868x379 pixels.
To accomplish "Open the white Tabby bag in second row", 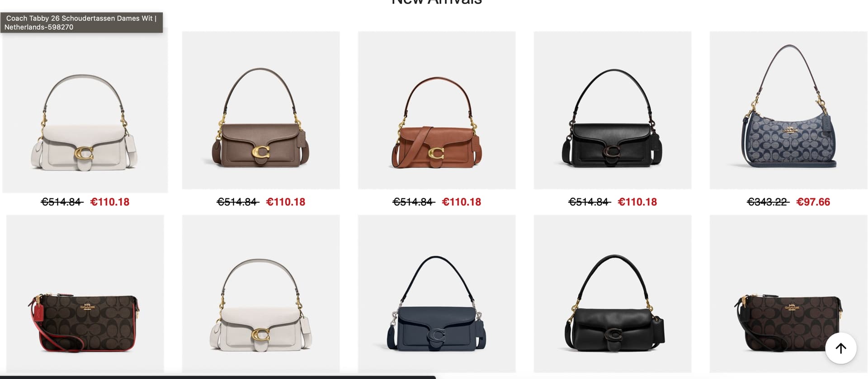I will coord(261,294).
